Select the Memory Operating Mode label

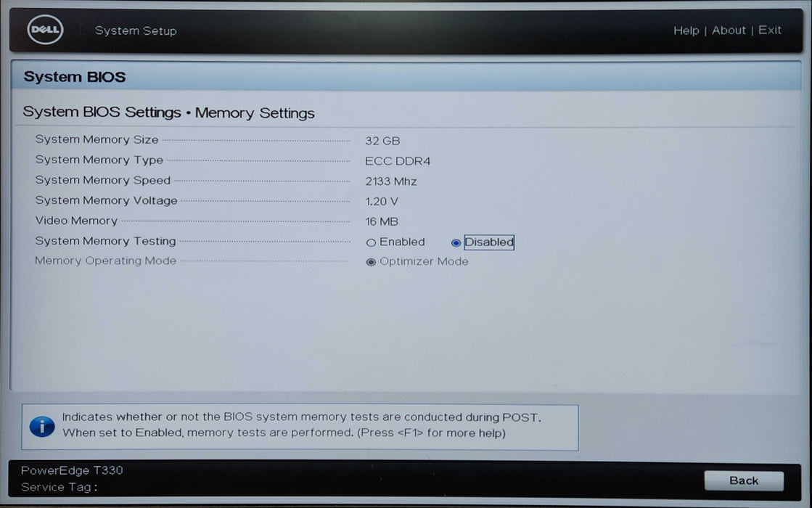[106, 261]
